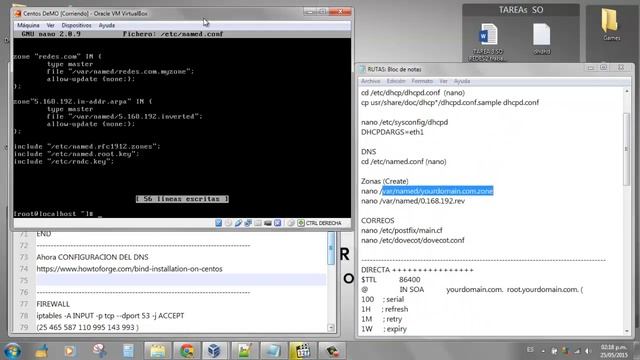
Task: Open the Ayuda menu in VirtualBox
Action: [x=107, y=25]
